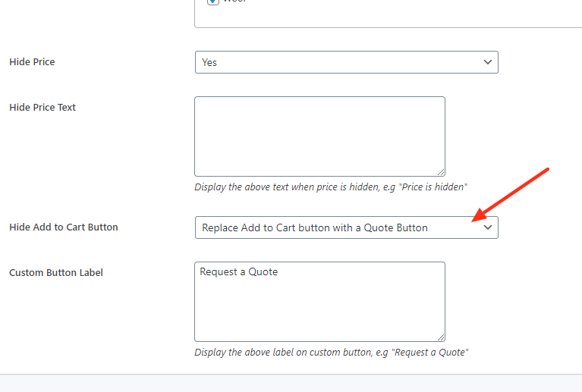Viewport: 582px width, 392px height.
Task: Toggle the checked checkbox at top
Action: [x=213, y=2]
